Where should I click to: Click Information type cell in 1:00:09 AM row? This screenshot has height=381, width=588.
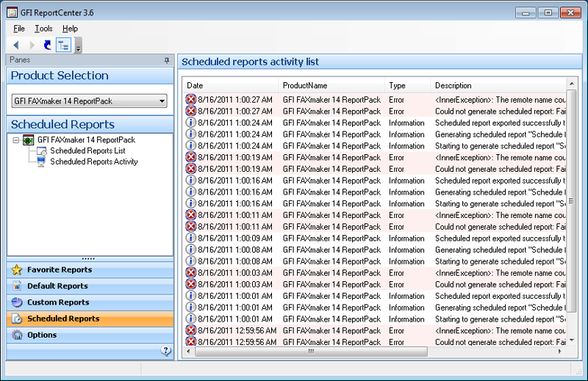(406, 239)
